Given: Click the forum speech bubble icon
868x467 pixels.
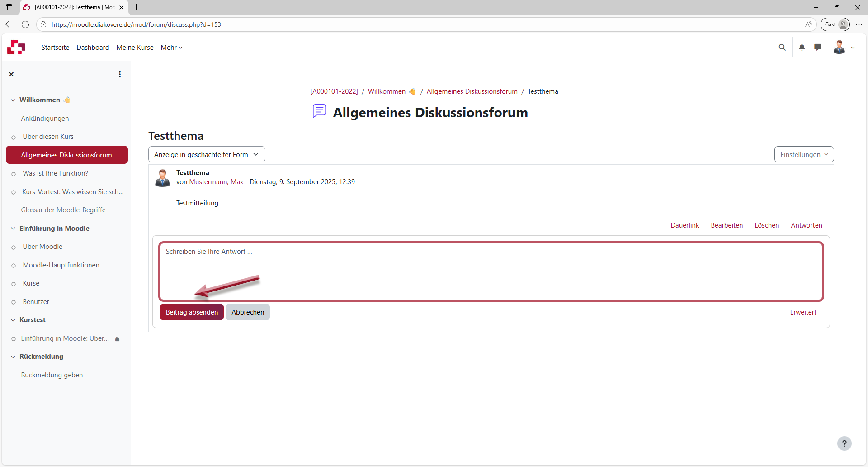Looking at the screenshot, I should (x=320, y=111).
